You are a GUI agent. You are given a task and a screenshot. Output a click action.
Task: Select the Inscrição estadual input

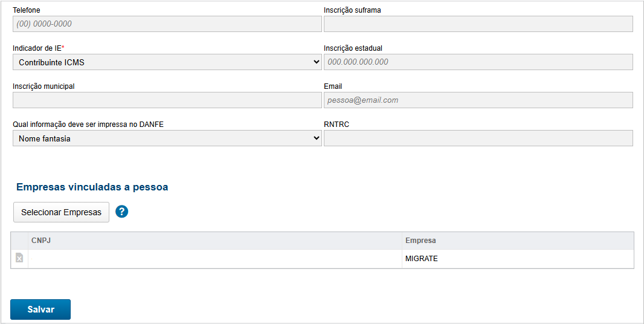coord(478,62)
